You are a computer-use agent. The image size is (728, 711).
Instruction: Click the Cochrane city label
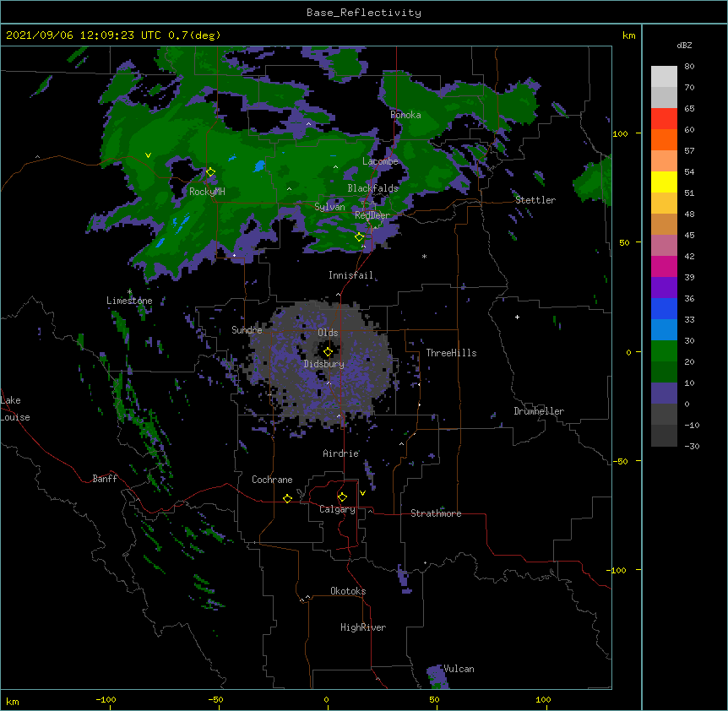(x=272, y=480)
